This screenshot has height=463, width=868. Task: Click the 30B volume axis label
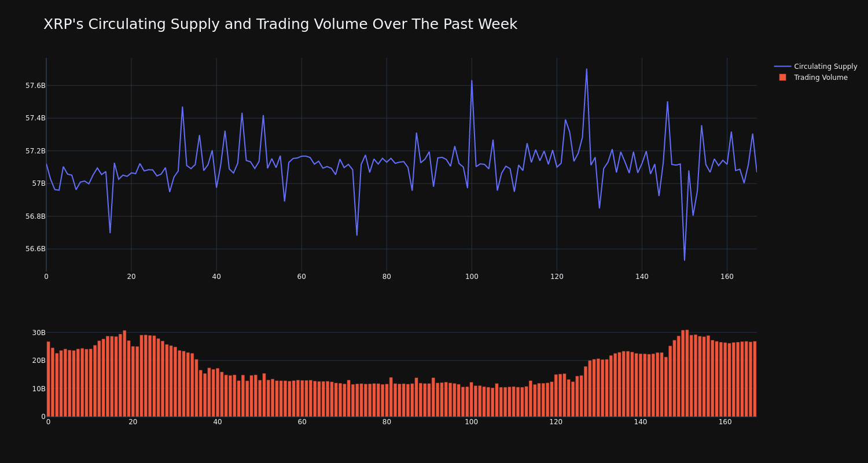[x=39, y=333]
